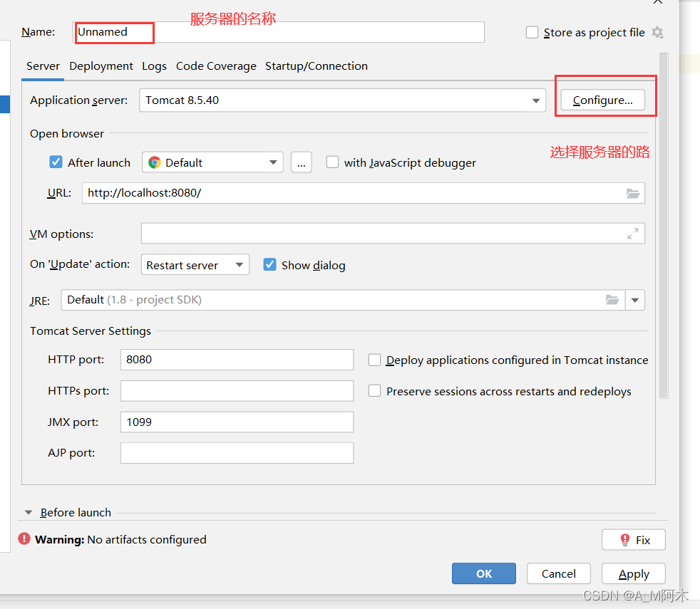The width and height of the screenshot is (700, 609).
Task: Click the JRE field showing Default (1.8 - project SDK)
Action: coord(343,300)
